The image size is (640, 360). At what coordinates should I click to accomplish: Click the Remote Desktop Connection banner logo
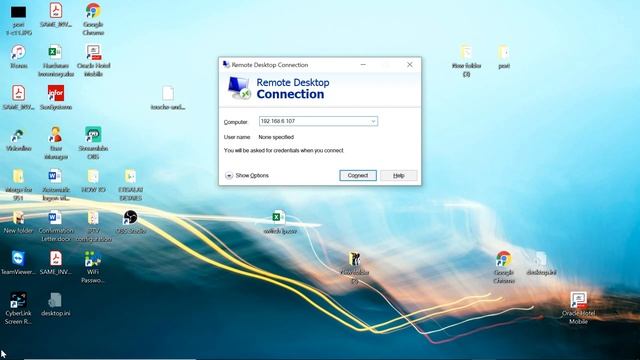click(x=239, y=88)
